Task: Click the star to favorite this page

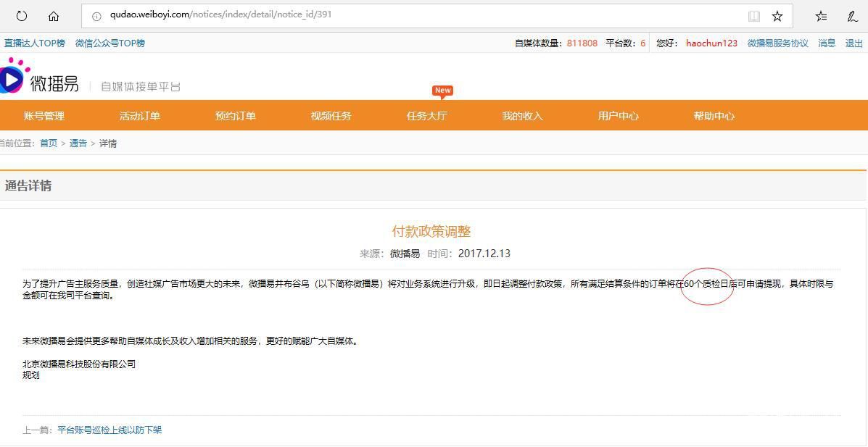Action: click(777, 16)
